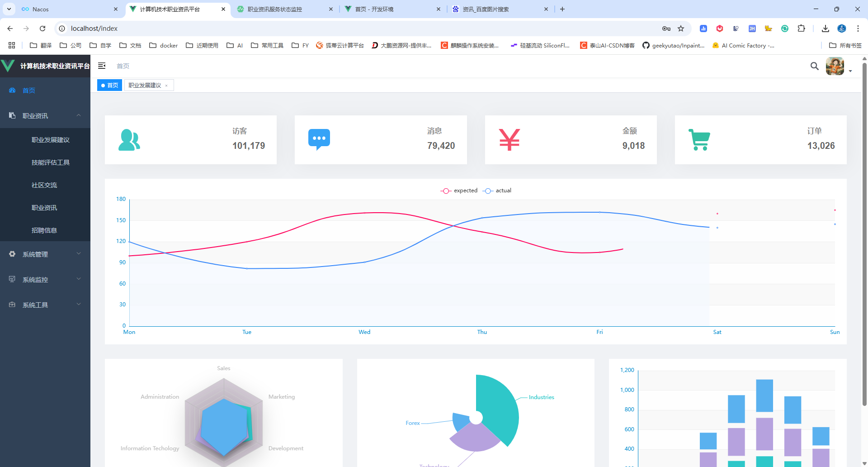Screen dimensions: 868x467
Task: Open the search magnifier in the header
Action: pyautogui.click(x=814, y=66)
